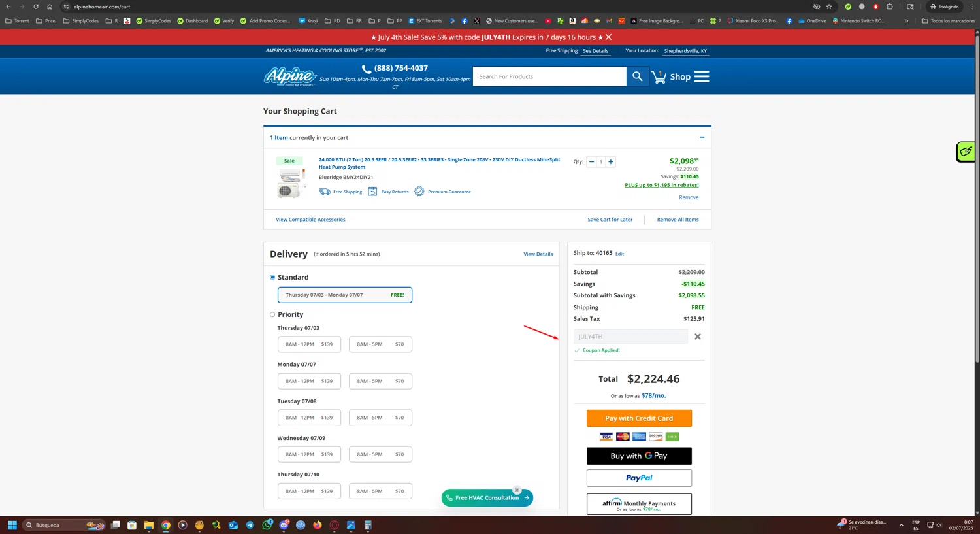Screen dimensions: 980x534
Task: Click the PayPal checkout button
Action: (x=639, y=478)
